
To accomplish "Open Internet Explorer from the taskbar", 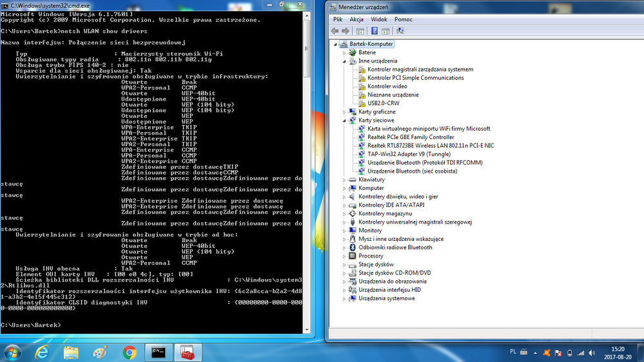I will (x=42, y=352).
